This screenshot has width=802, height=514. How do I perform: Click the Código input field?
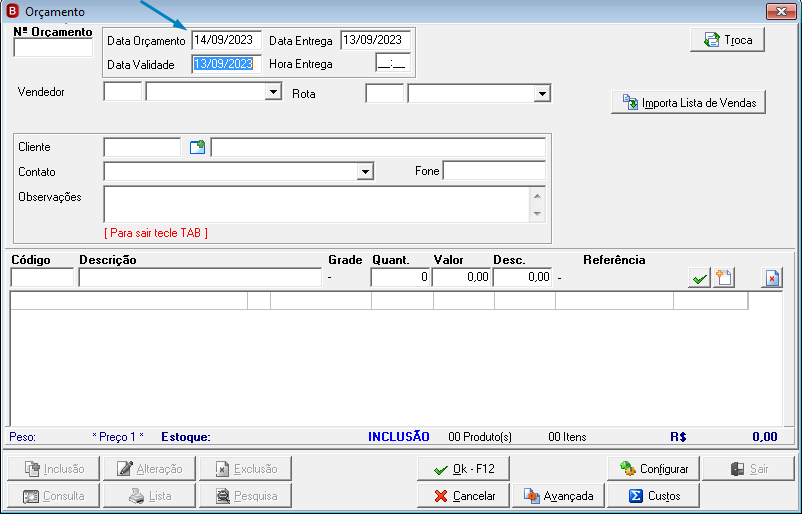click(x=42, y=277)
